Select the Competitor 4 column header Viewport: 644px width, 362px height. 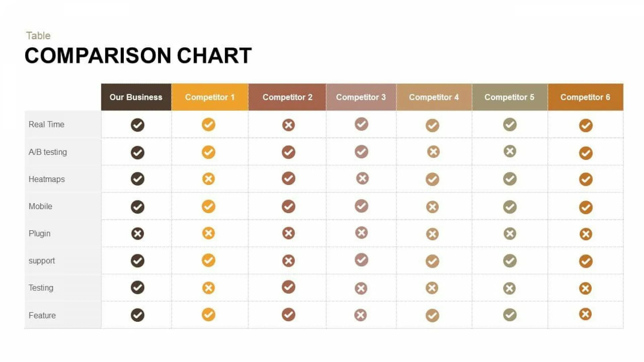434,97
